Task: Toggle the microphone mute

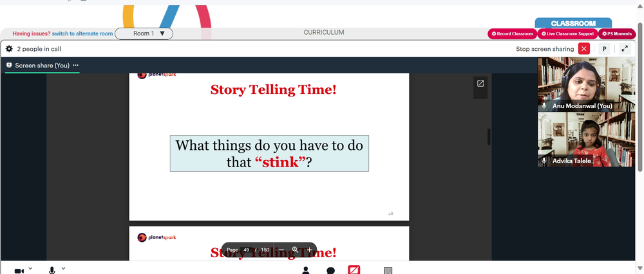Action: pyautogui.click(x=52, y=271)
